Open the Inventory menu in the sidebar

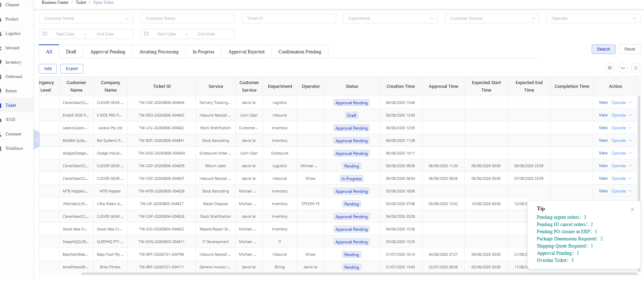[13, 62]
